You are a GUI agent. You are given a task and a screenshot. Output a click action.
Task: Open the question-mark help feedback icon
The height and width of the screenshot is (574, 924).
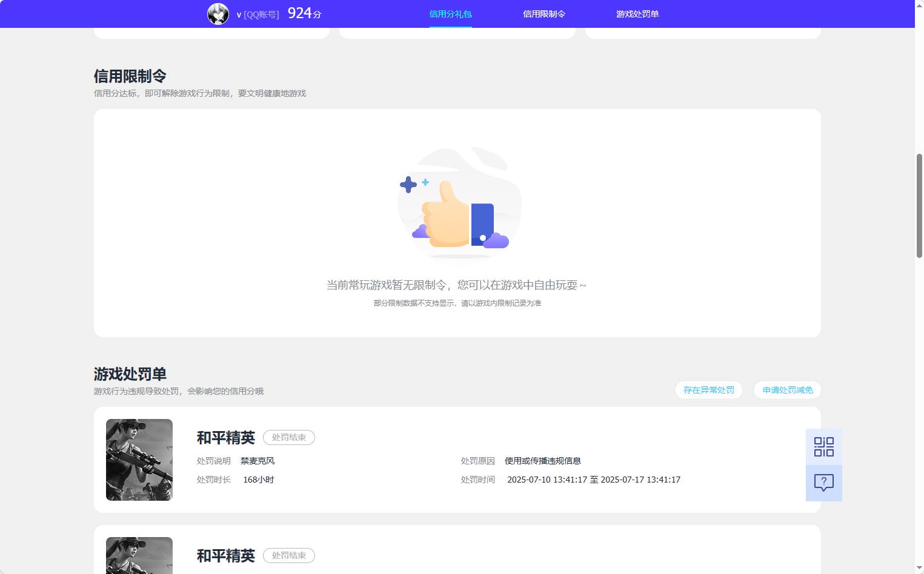tap(823, 483)
